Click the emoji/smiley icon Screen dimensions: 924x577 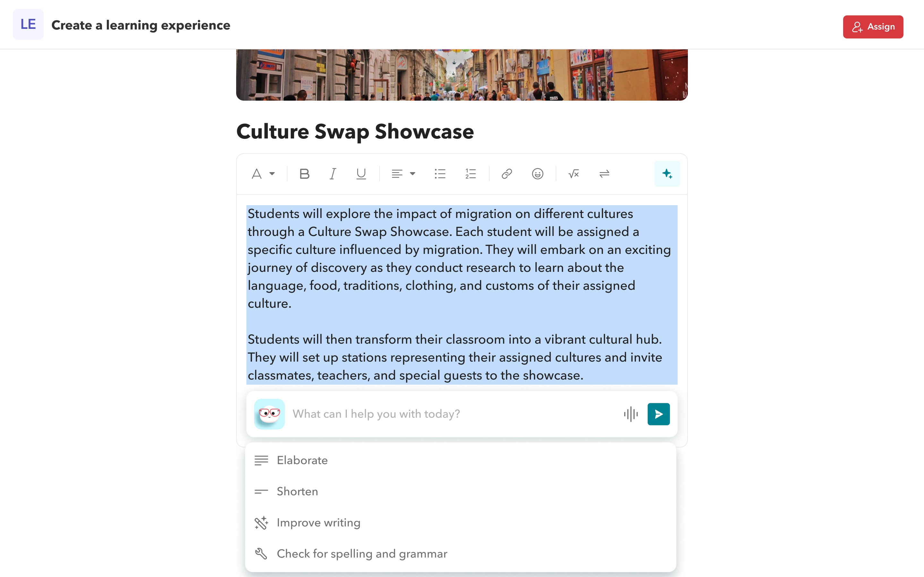pos(537,174)
